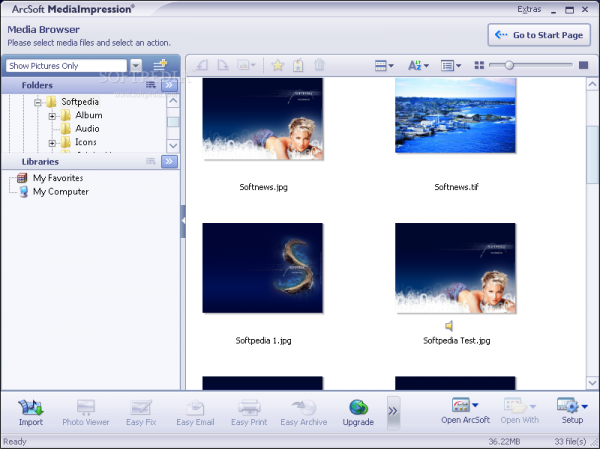The width and height of the screenshot is (600, 449).
Task: Click the star rating toolbar icon
Action: tap(277, 66)
